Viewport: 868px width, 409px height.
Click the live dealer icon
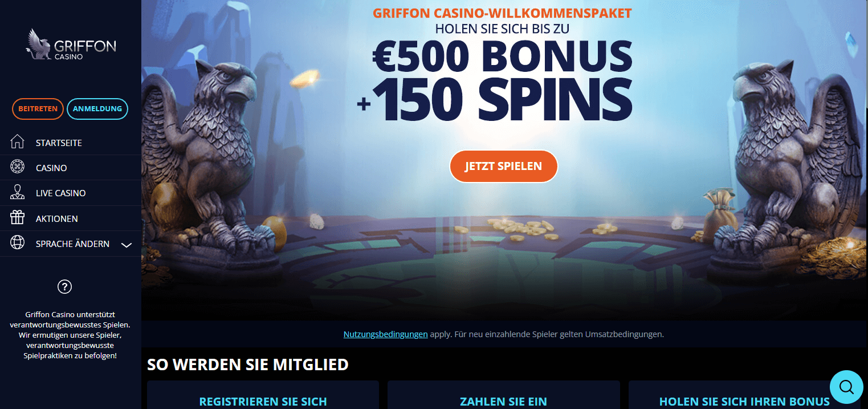(x=18, y=192)
